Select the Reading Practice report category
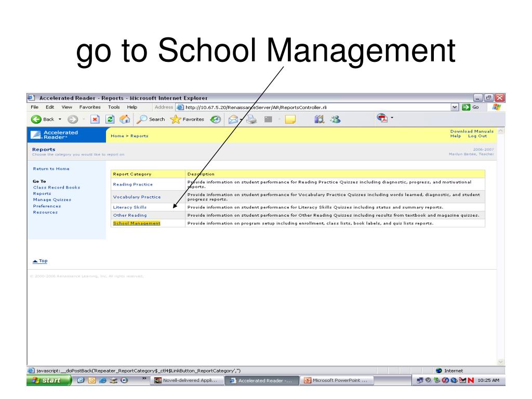Screen dimensions: 532x399 133,184
